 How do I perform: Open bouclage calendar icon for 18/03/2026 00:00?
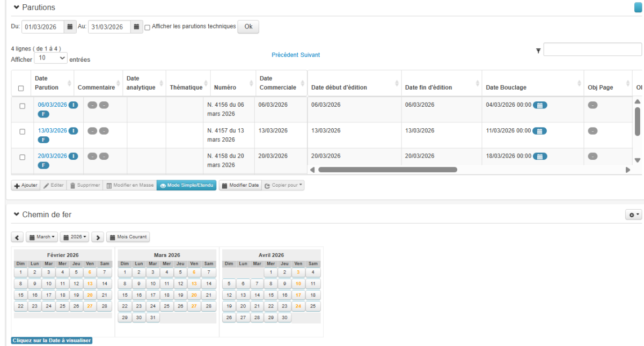[x=540, y=156]
